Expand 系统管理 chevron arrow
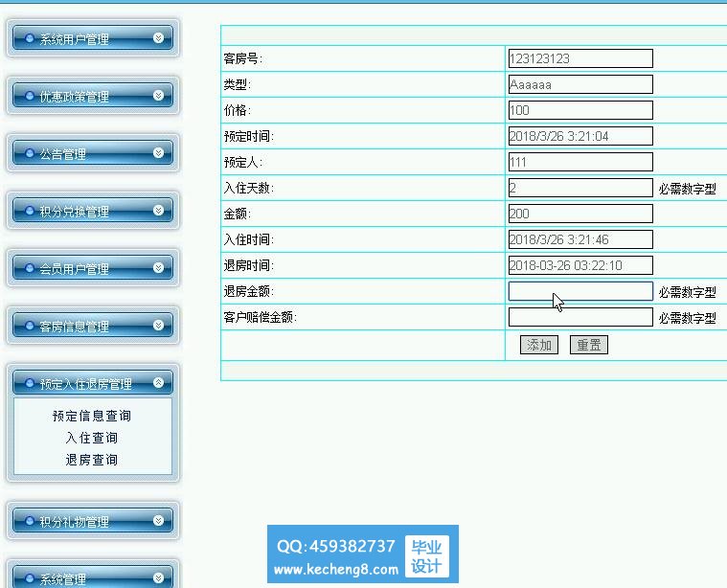The image size is (727, 588). coord(159,577)
